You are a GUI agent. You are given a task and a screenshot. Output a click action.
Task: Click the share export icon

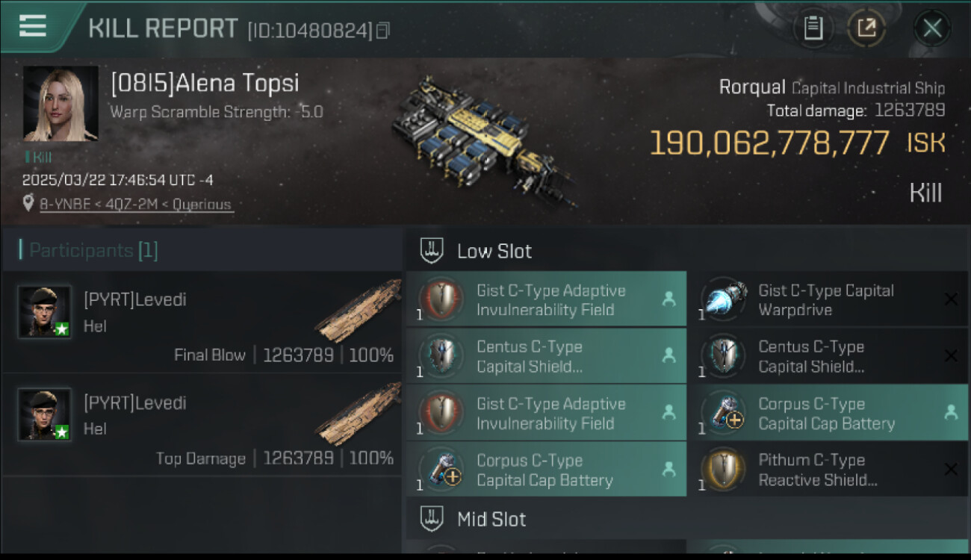866,28
